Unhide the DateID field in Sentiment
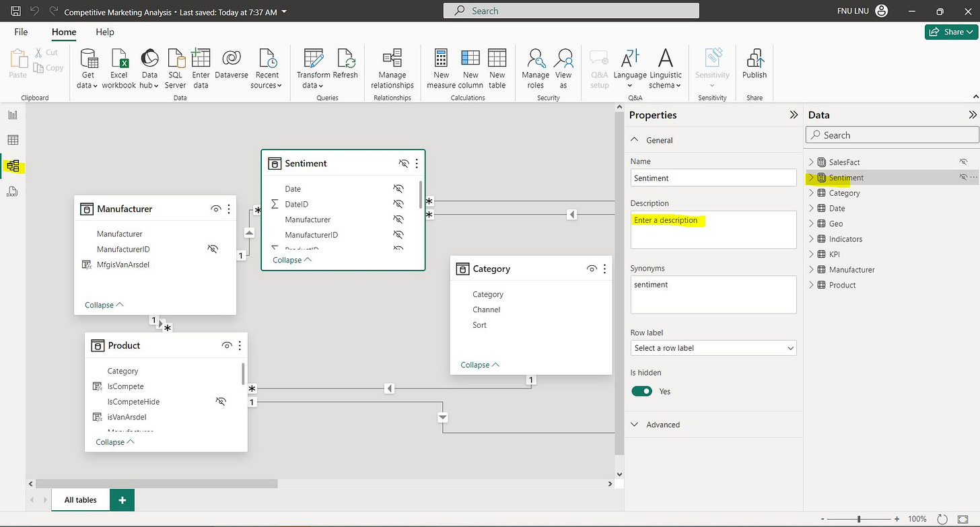This screenshot has height=527, width=980. [x=398, y=204]
